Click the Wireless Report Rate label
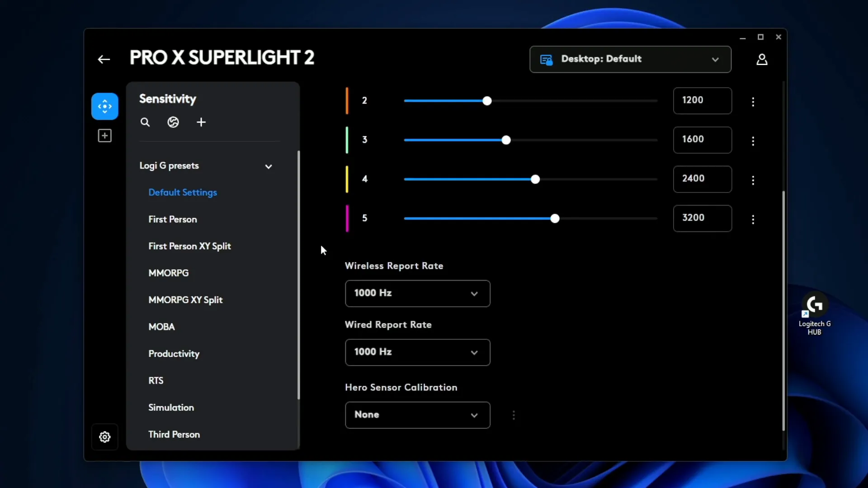The height and width of the screenshot is (488, 868). (394, 266)
